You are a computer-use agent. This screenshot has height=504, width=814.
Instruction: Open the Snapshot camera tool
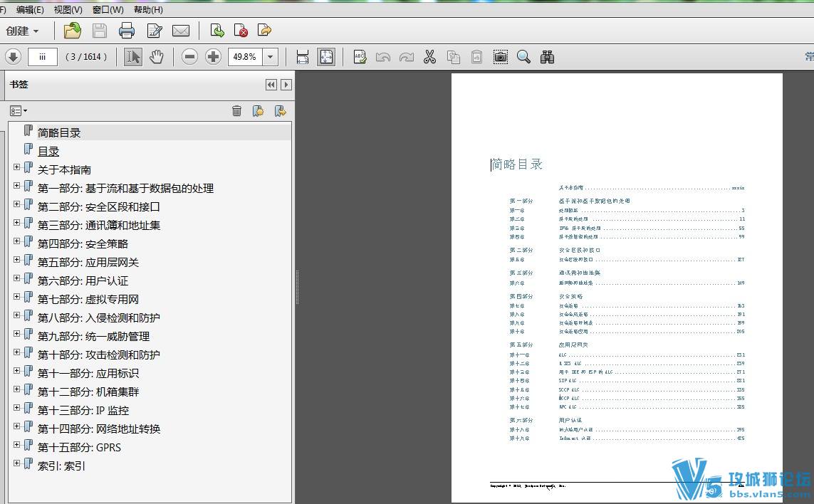tap(501, 56)
